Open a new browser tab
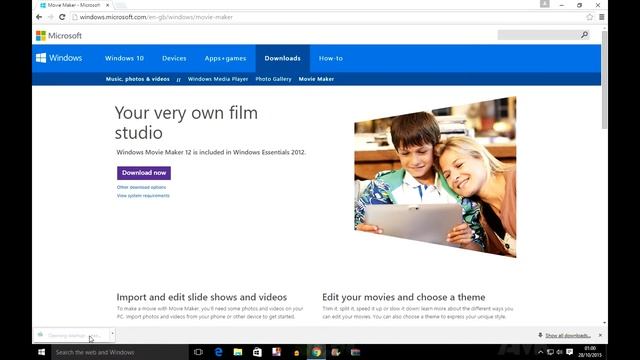The width and height of the screenshot is (640, 360). 121,5
